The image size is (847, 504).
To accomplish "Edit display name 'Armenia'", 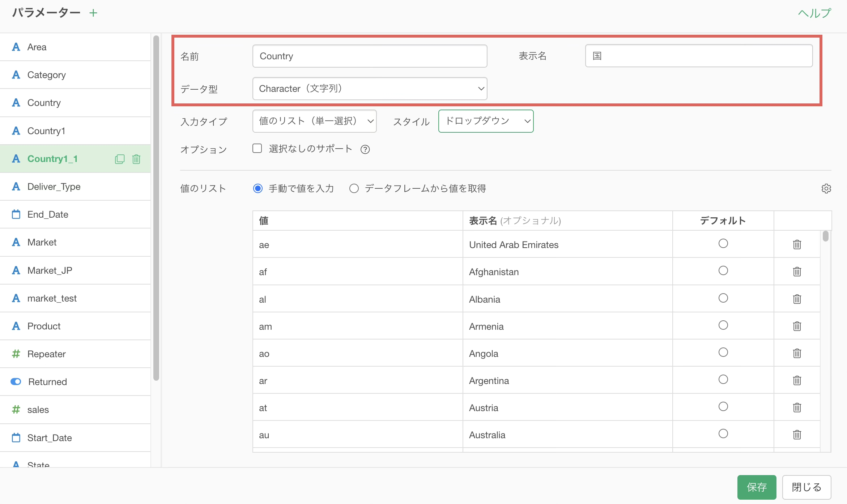I will point(567,326).
